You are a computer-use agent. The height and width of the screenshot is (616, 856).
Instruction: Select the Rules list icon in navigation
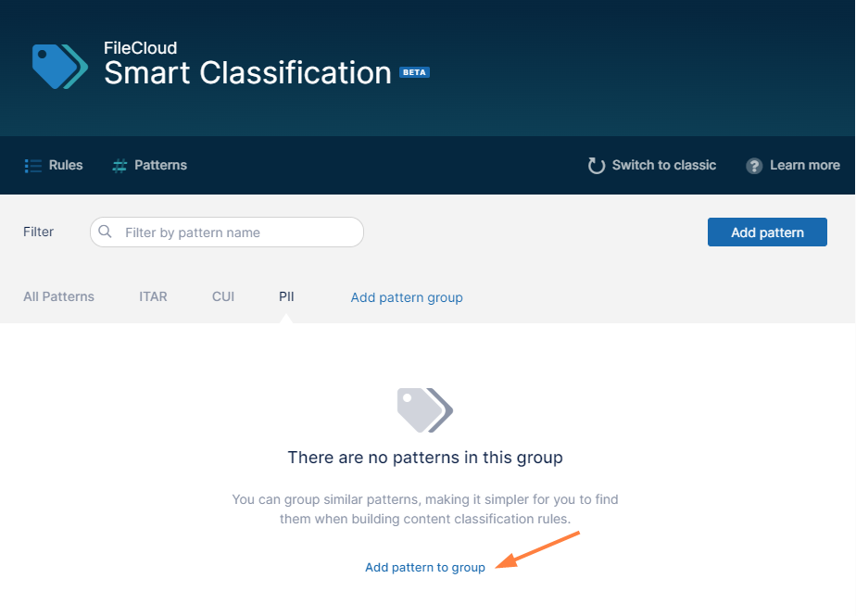click(x=31, y=165)
